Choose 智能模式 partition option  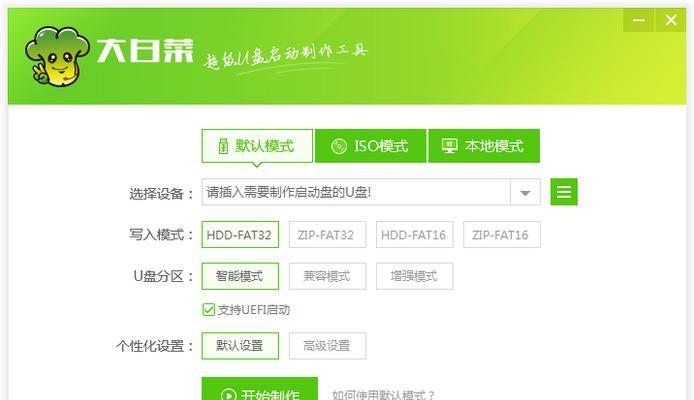tap(240, 276)
